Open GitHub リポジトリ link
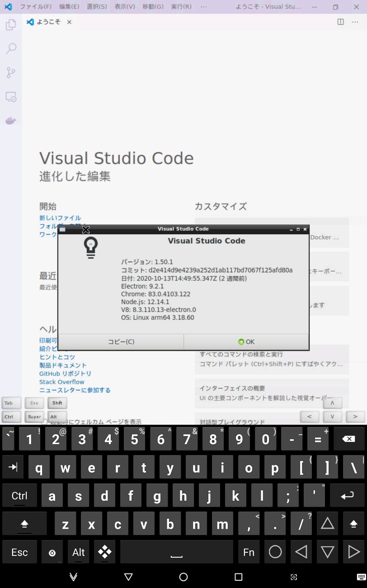The image size is (367, 588). pos(65,374)
